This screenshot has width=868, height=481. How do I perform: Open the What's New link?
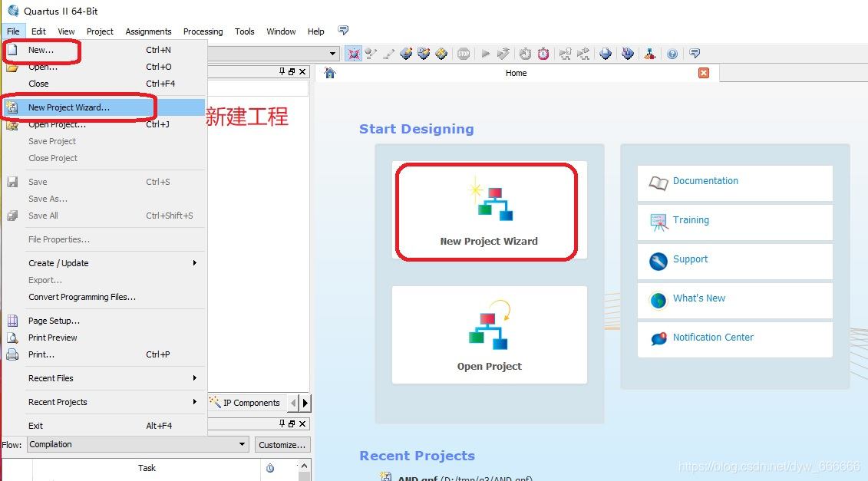698,298
